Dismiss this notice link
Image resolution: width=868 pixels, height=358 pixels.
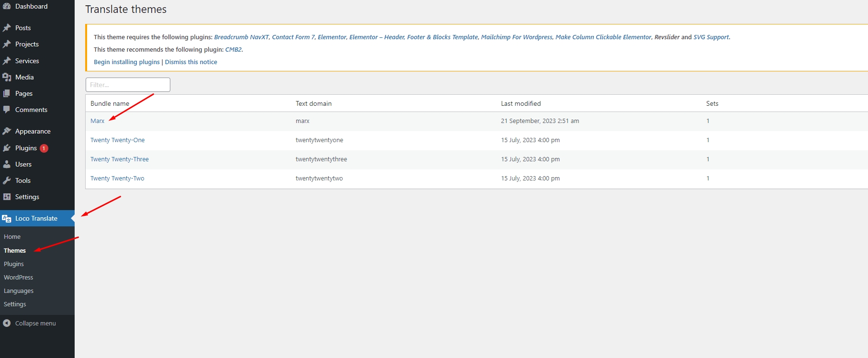[x=191, y=62]
